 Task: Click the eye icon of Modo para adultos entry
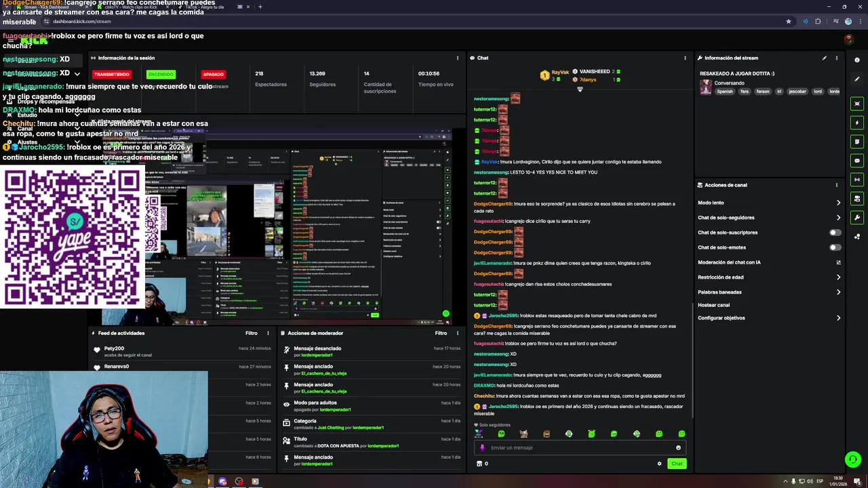pyautogui.click(x=287, y=405)
